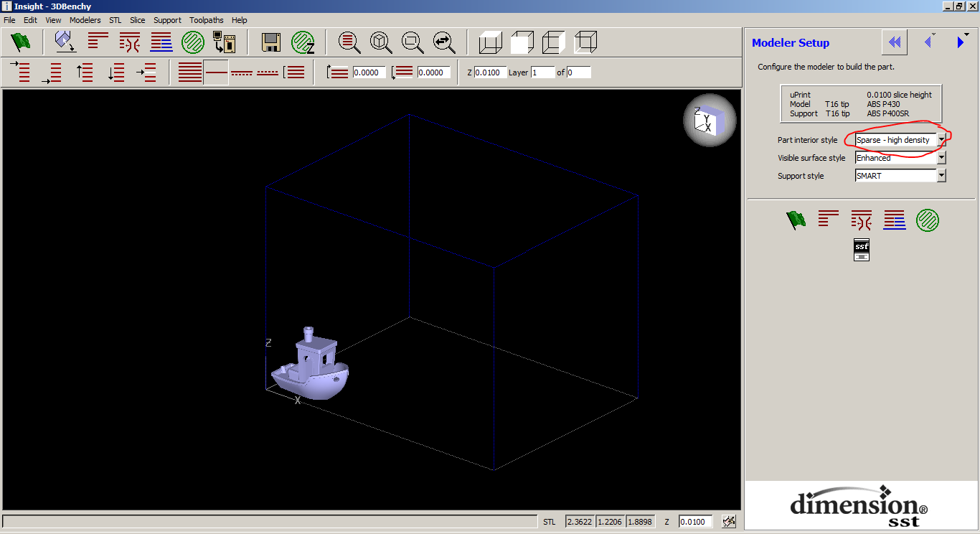Click the blue right arrow in Modeler Setup
The height and width of the screenshot is (534, 980).
961,42
